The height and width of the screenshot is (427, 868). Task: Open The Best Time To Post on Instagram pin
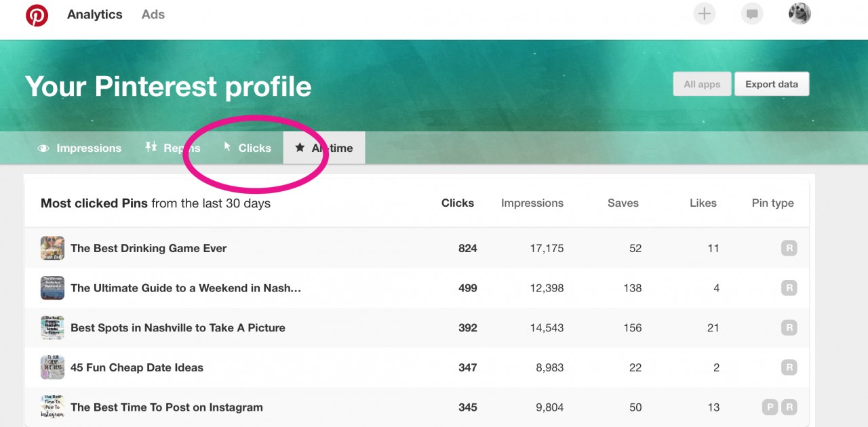pos(167,407)
